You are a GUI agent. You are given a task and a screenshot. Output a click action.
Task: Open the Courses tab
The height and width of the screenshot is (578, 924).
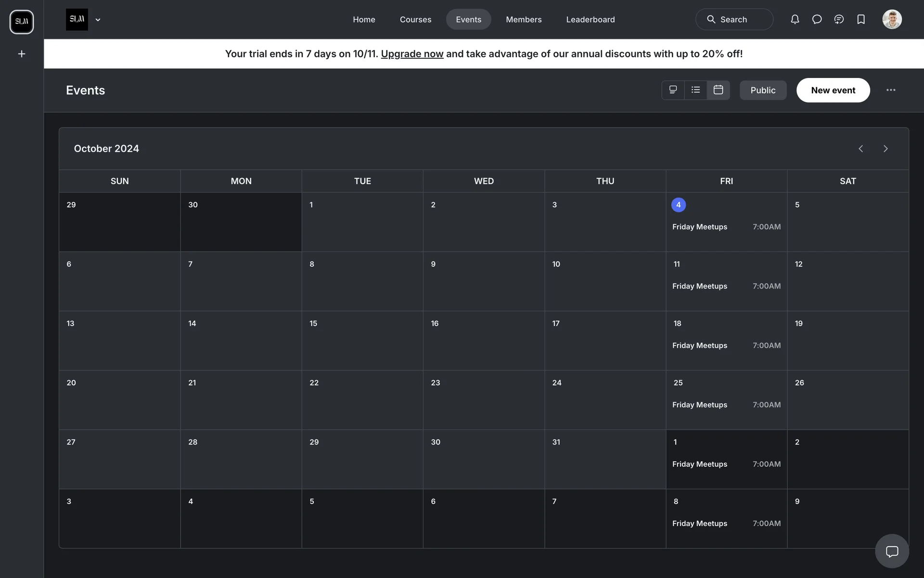(415, 20)
